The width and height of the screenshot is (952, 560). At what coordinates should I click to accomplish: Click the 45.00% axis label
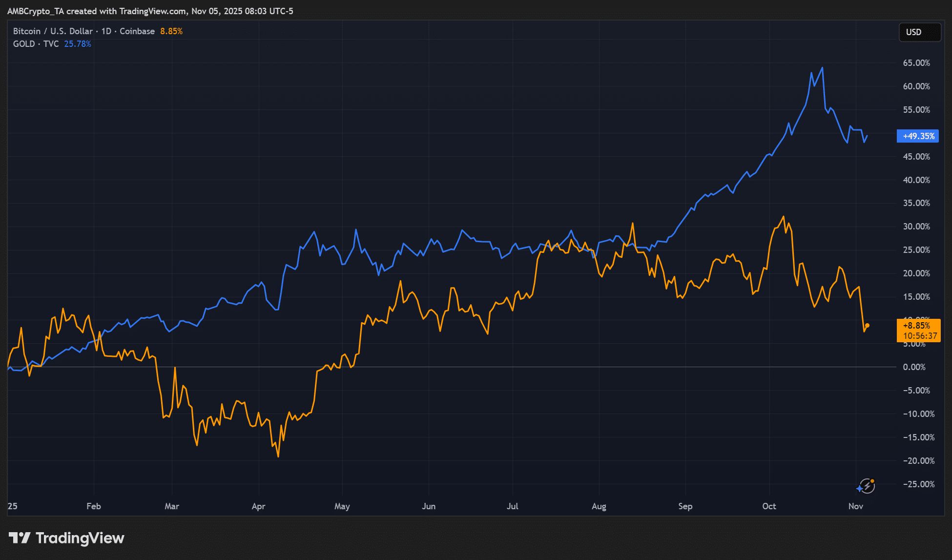916,157
